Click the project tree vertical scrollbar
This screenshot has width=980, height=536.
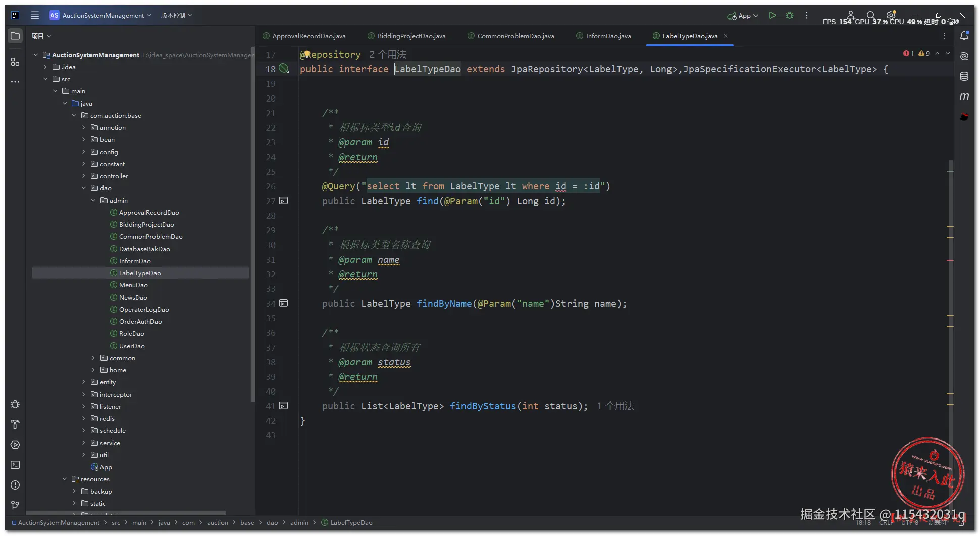[x=252, y=225]
